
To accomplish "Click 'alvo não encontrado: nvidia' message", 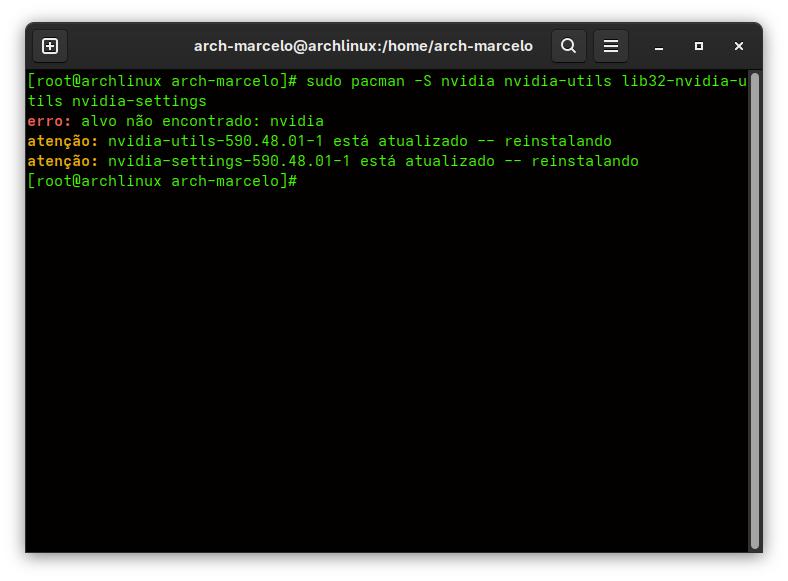I will click(202, 121).
